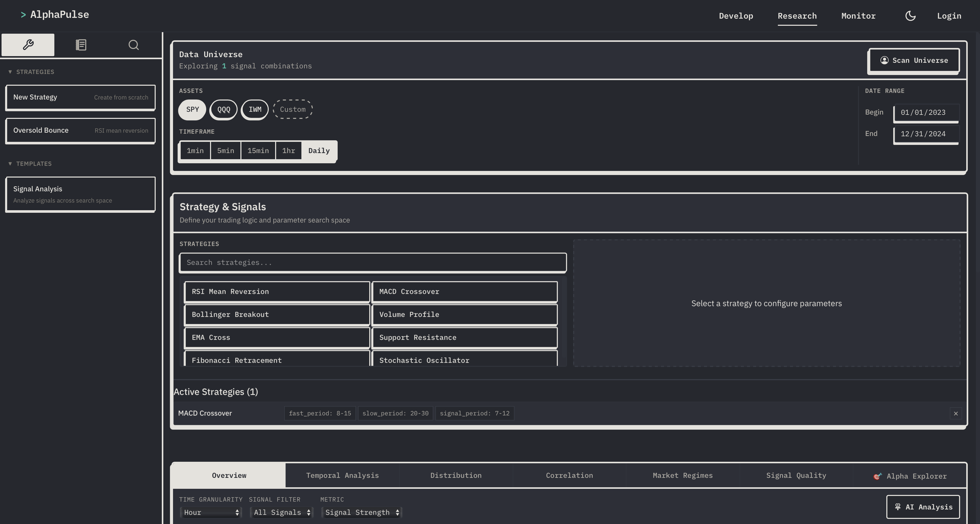Image resolution: width=980 pixels, height=524 pixels.
Task: Toggle IWM asset chip
Action: click(x=255, y=109)
